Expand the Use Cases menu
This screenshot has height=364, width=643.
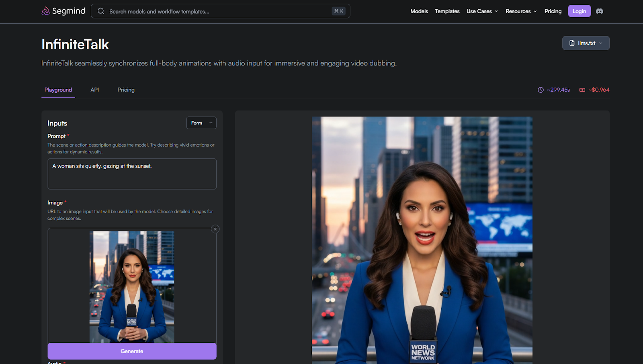tap(482, 11)
